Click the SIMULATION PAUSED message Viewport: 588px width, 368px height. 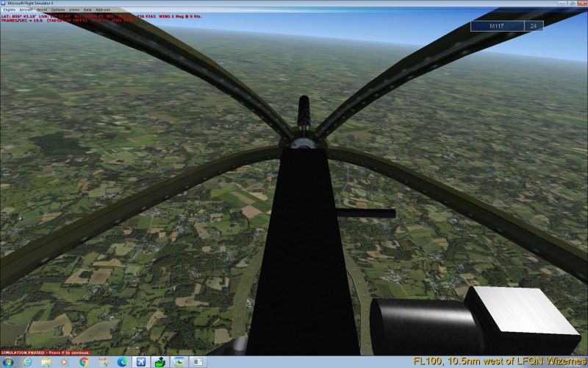pos(46,353)
